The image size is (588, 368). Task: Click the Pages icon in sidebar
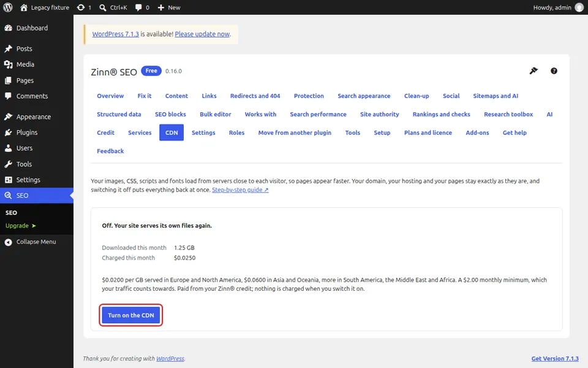8,80
